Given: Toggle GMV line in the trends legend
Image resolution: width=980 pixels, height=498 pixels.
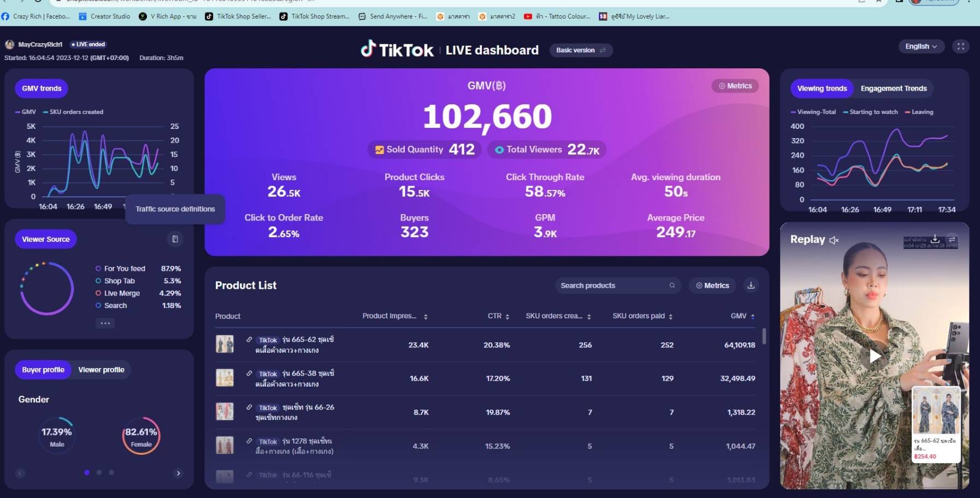Looking at the screenshot, I should [26, 112].
